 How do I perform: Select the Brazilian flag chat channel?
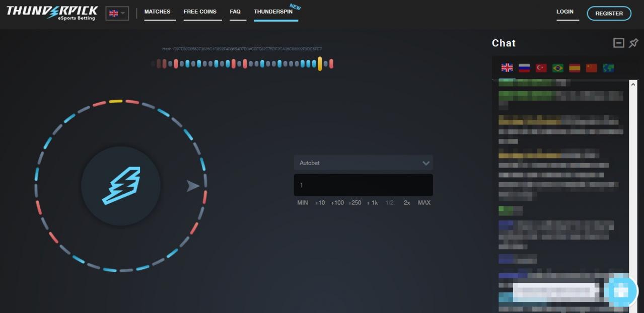[x=558, y=68]
